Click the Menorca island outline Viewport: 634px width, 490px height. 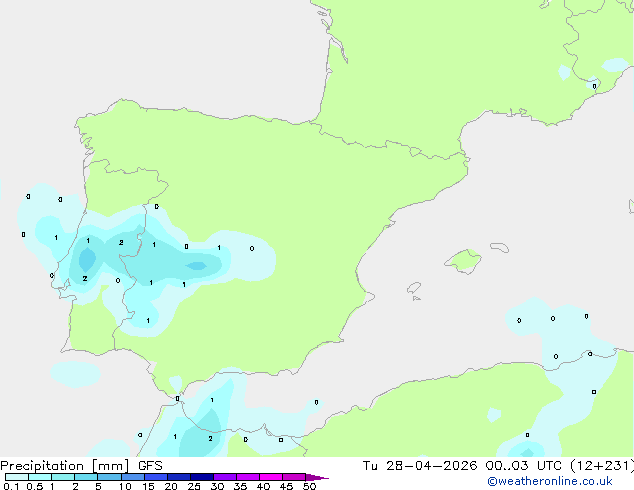(x=499, y=247)
